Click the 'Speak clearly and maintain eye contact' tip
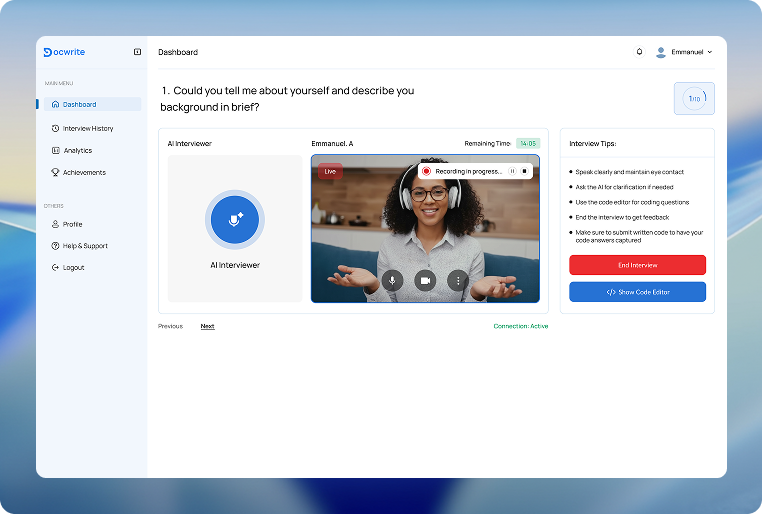The width and height of the screenshot is (762, 514). (629, 172)
